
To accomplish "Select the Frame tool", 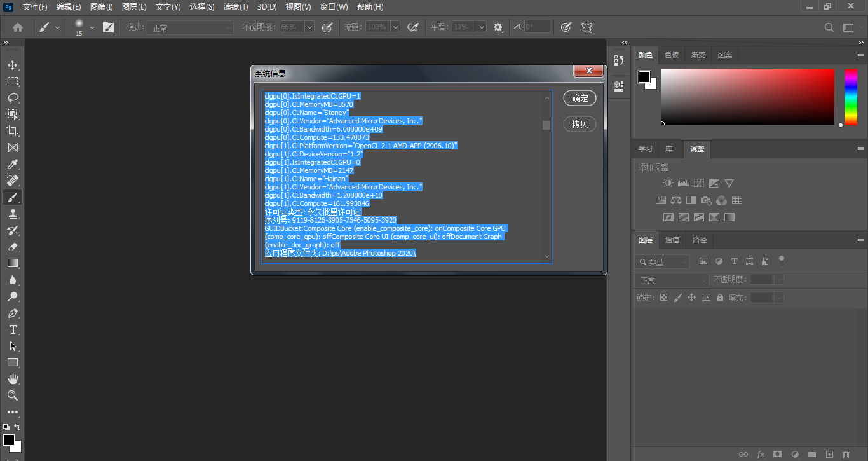I will click(12, 148).
